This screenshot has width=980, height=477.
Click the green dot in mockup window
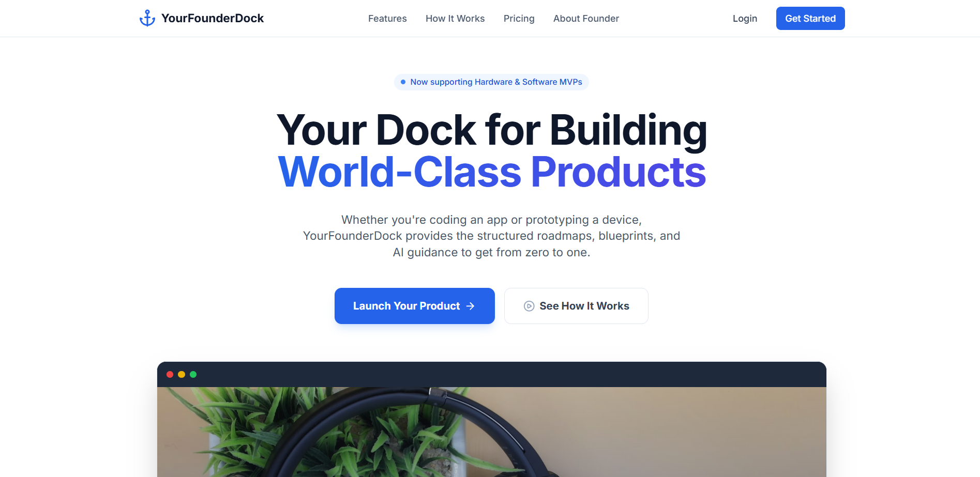(x=193, y=374)
